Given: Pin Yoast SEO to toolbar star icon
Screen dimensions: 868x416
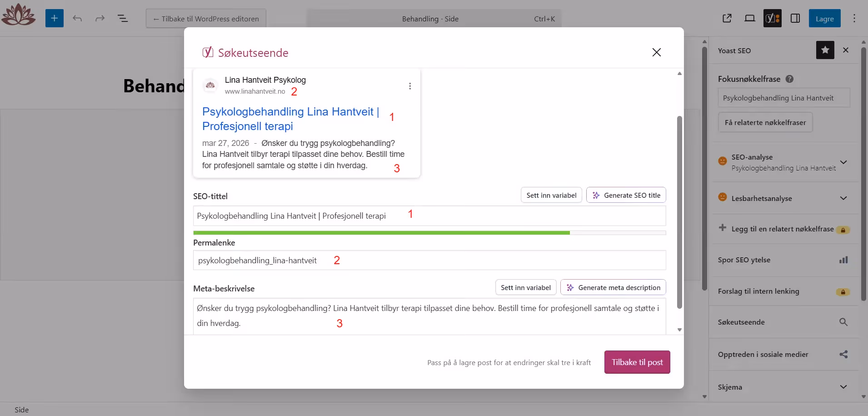Looking at the screenshot, I should [825, 50].
